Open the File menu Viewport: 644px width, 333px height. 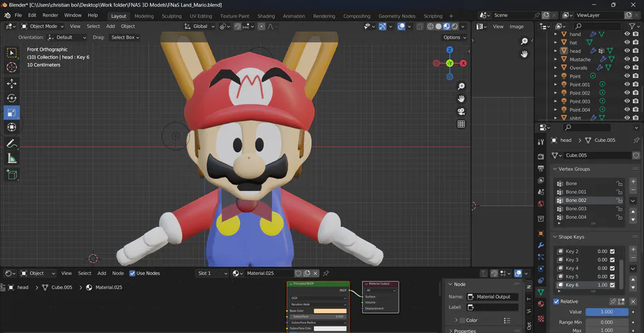pos(18,15)
